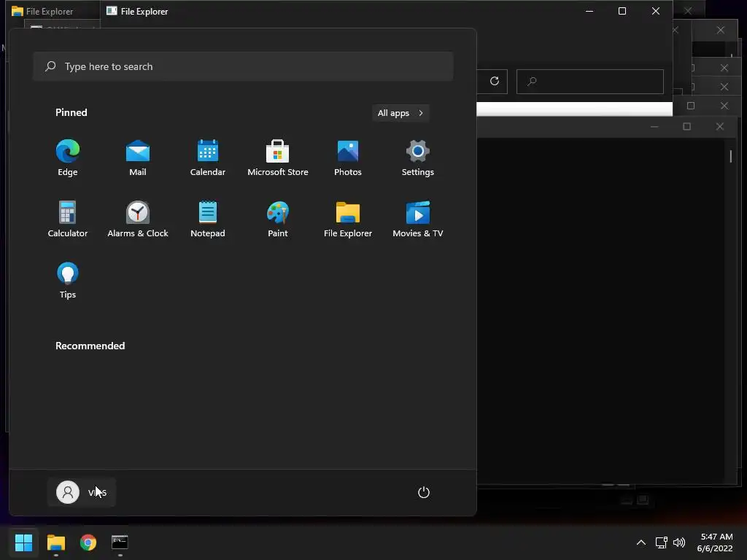Switch to the terminal taskbar icon
This screenshot has width=747, height=560.
pyautogui.click(x=120, y=542)
